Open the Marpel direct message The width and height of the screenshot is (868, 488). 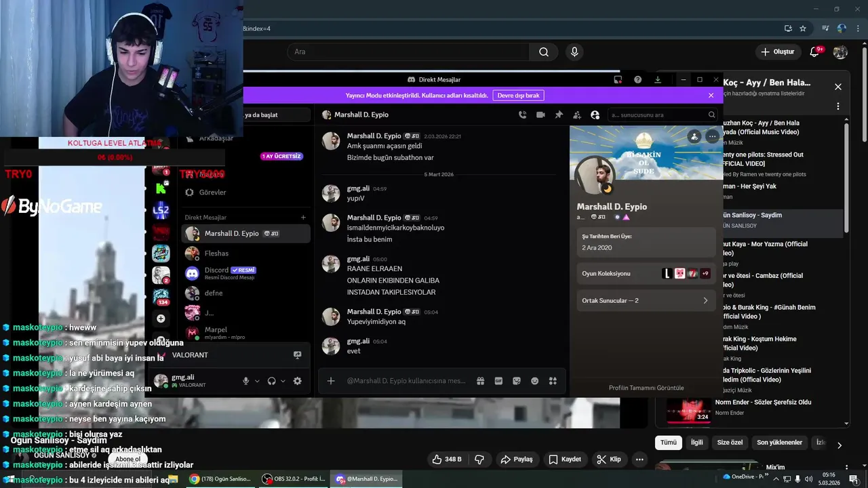point(245,333)
